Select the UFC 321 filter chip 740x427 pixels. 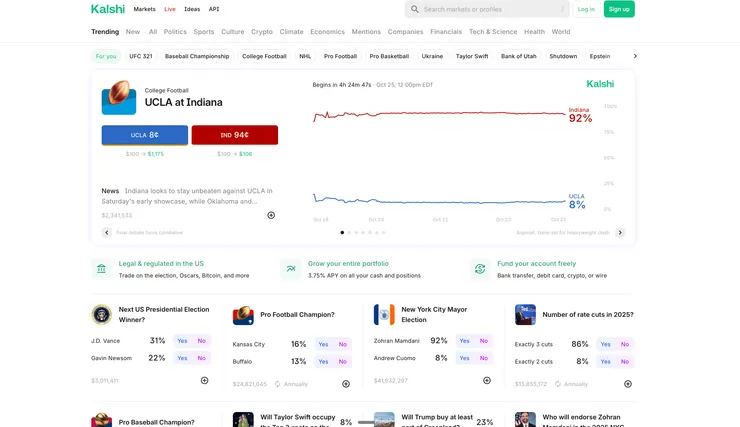[x=141, y=56]
